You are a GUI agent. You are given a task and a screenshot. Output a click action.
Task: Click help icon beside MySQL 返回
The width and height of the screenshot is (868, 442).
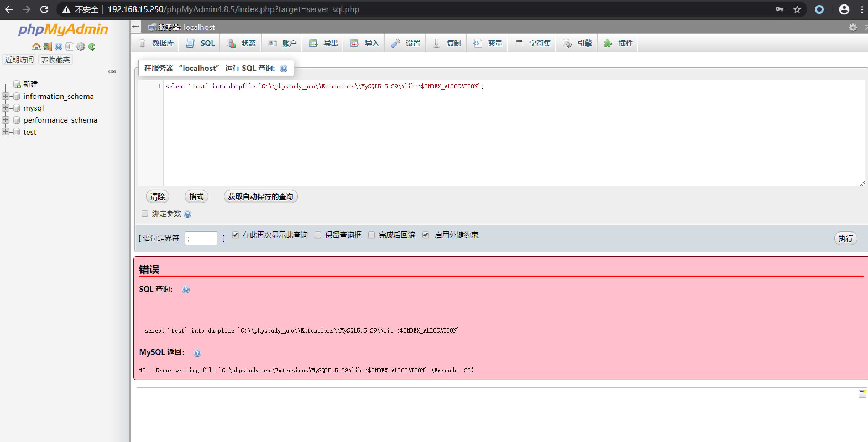[197, 353]
